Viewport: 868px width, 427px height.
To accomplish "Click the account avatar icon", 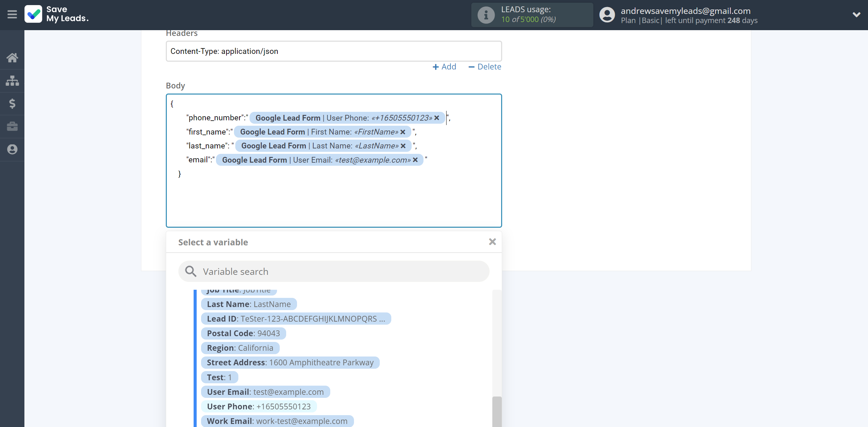I will click(x=607, y=15).
